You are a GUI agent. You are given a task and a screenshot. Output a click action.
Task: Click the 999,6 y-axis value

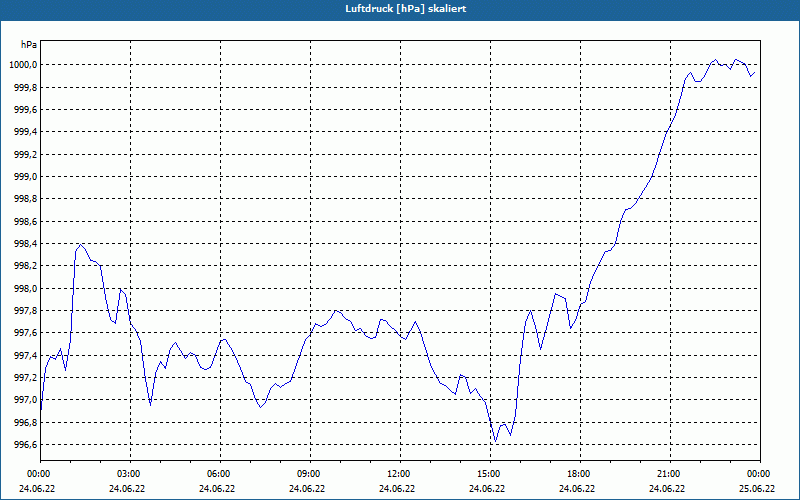26,110
